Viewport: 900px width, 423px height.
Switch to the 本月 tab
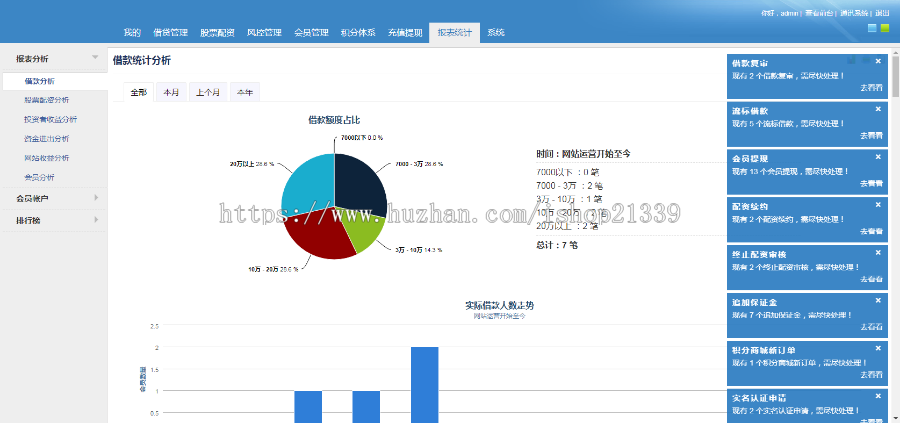click(x=171, y=92)
